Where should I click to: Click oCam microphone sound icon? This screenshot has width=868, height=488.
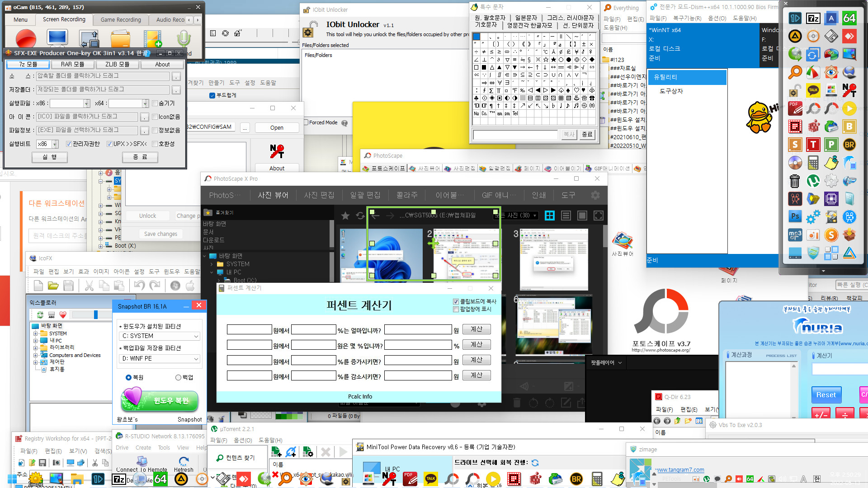coord(184,39)
